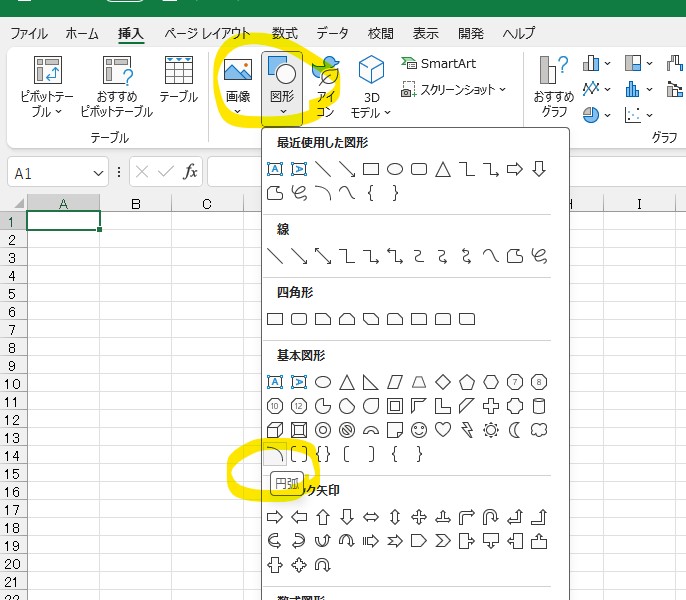This screenshot has height=600, width=686.
Task: Expand the Name Box dropdown arrow
Action: coord(98,174)
